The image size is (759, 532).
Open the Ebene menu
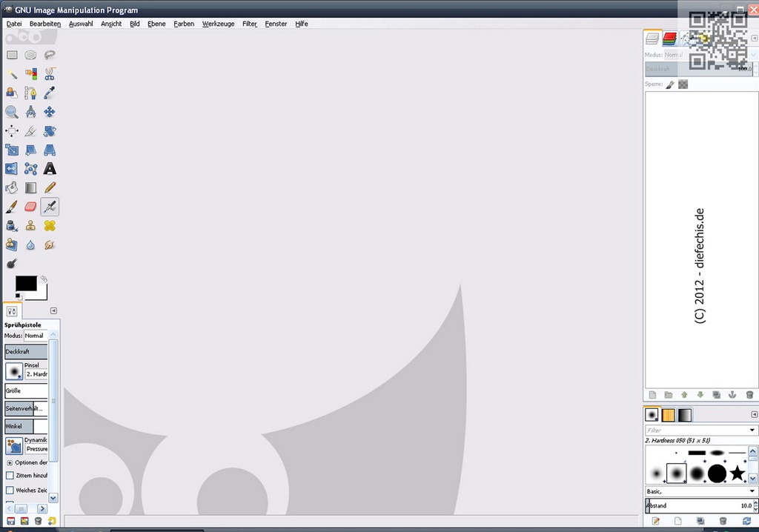[x=156, y=24]
